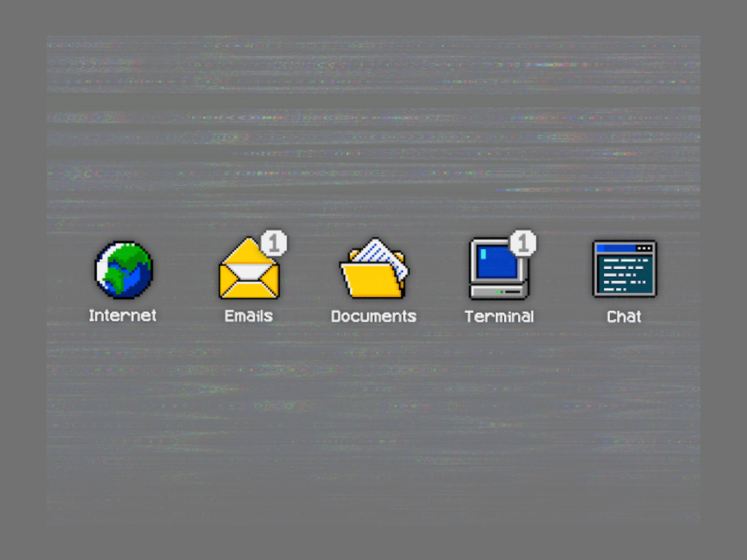747x560 pixels.
Task: Select the "Emails" label text
Action: [x=249, y=316]
